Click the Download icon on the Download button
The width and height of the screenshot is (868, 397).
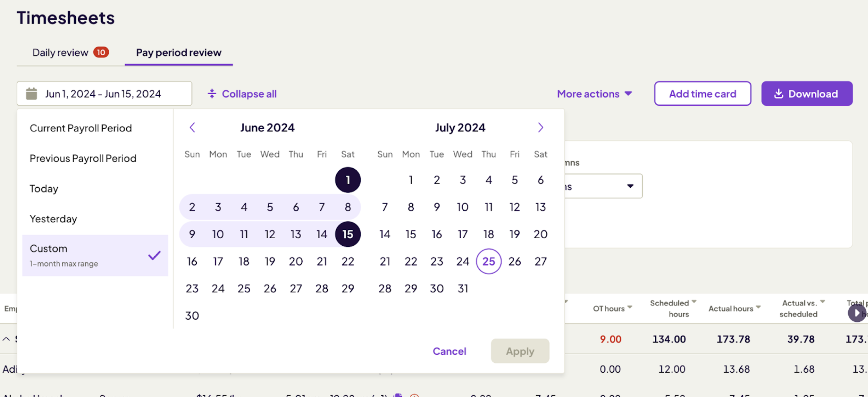(x=779, y=94)
